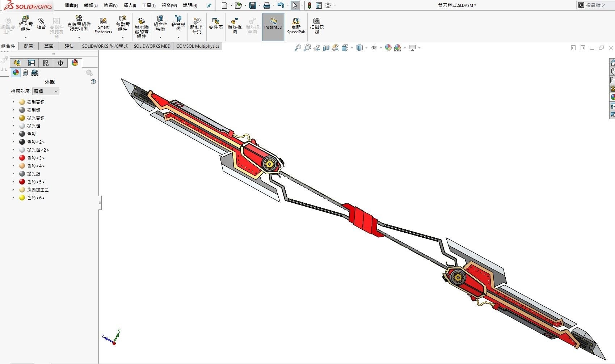Select the Smart Fasteners tool

coord(103,25)
